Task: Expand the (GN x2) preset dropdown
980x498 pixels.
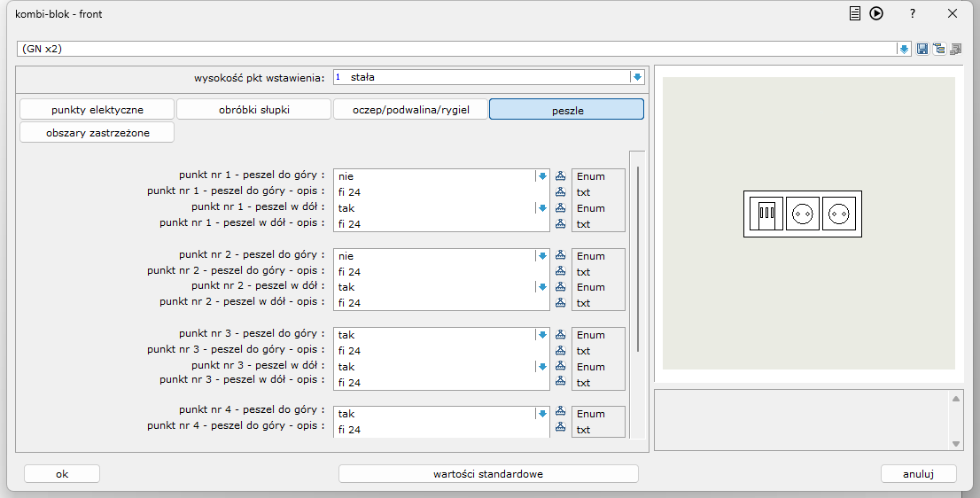Action: (x=904, y=49)
